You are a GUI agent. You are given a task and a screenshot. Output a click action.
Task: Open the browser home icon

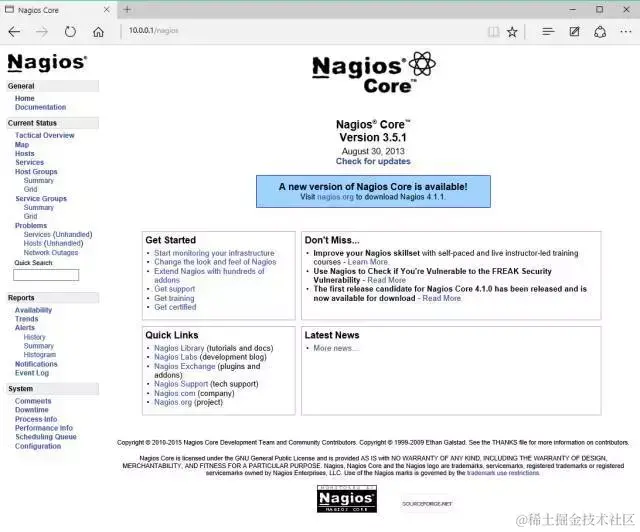click(x=98, y=31)
